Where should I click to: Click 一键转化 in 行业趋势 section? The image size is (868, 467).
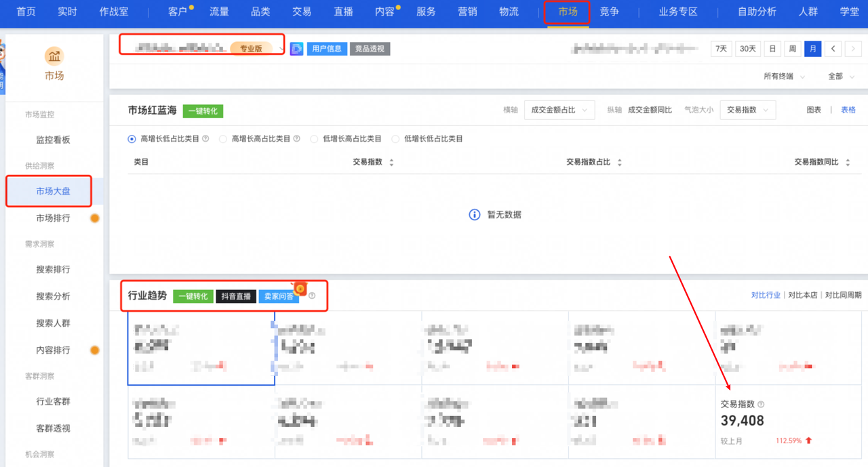click(193, 296)
